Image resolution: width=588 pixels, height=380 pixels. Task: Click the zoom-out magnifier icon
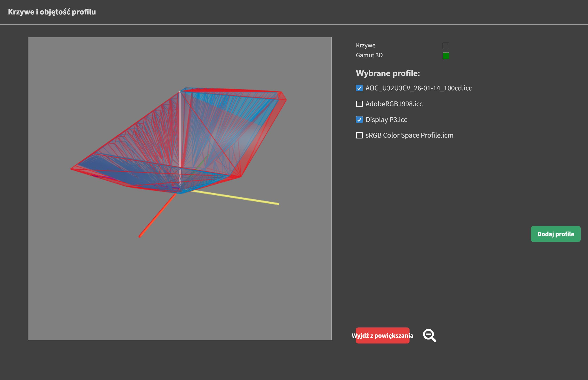pos(429,335)
